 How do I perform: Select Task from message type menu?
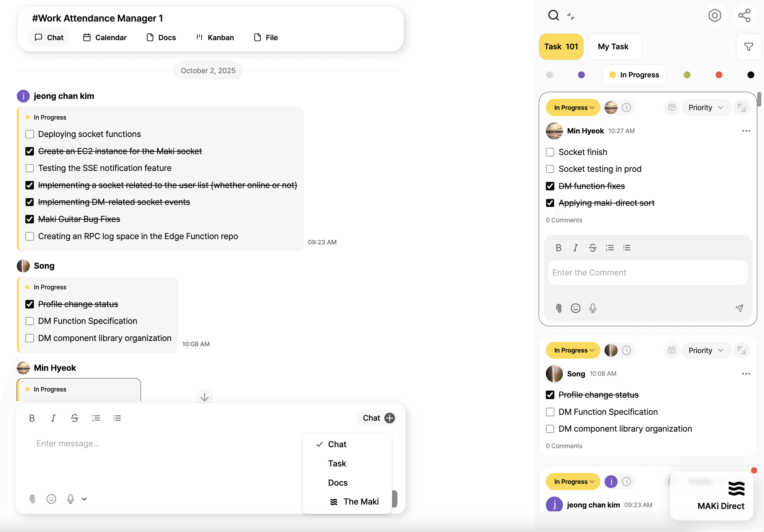click(x=337, y=464)
